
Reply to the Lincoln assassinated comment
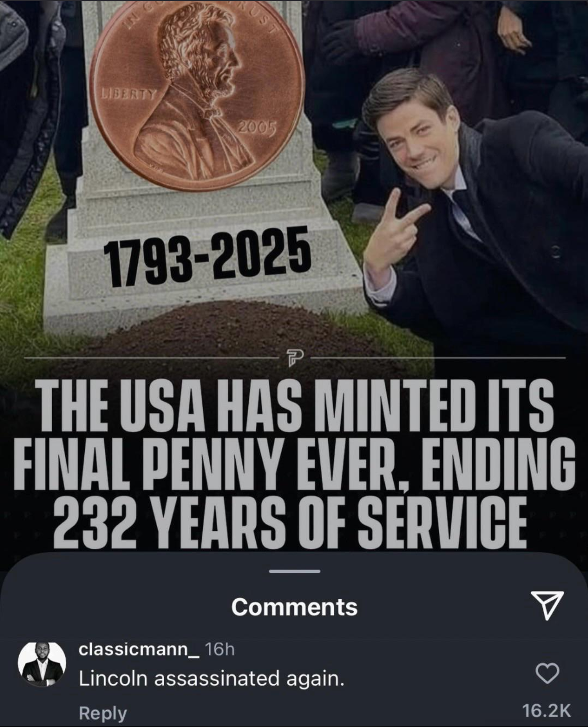point(103,713)
